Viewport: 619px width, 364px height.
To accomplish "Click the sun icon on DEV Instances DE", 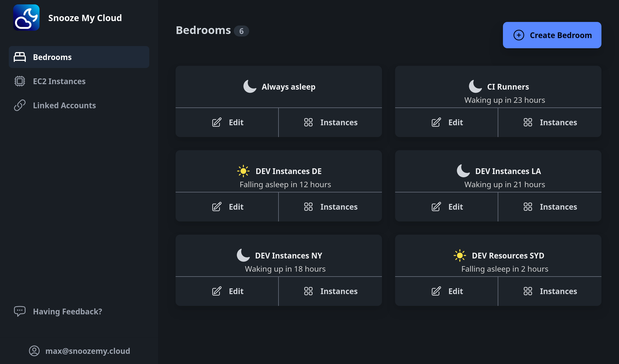I will pyautogui.click(x=243, y=171).
